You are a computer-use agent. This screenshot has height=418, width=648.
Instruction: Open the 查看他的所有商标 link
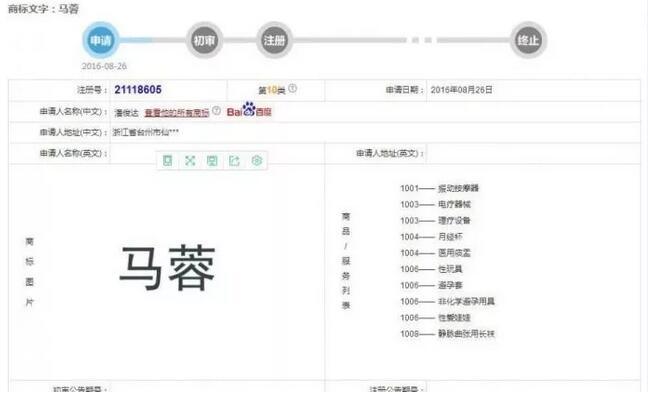point(177,111)
